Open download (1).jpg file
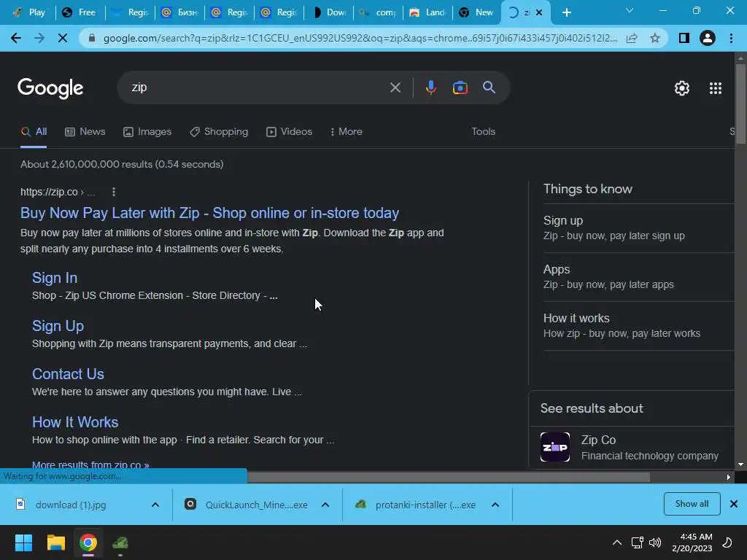 pos(71,505)
